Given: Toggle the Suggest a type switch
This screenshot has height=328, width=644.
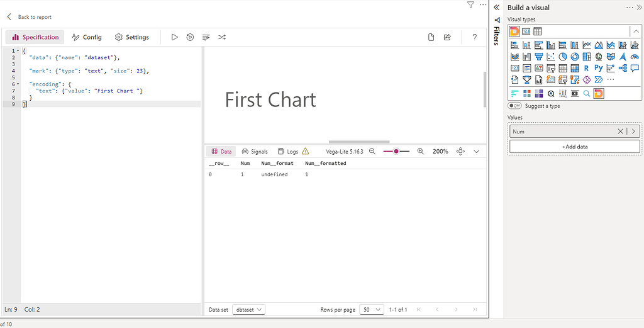Looking at the screenshot, I should tap(515, 106).
